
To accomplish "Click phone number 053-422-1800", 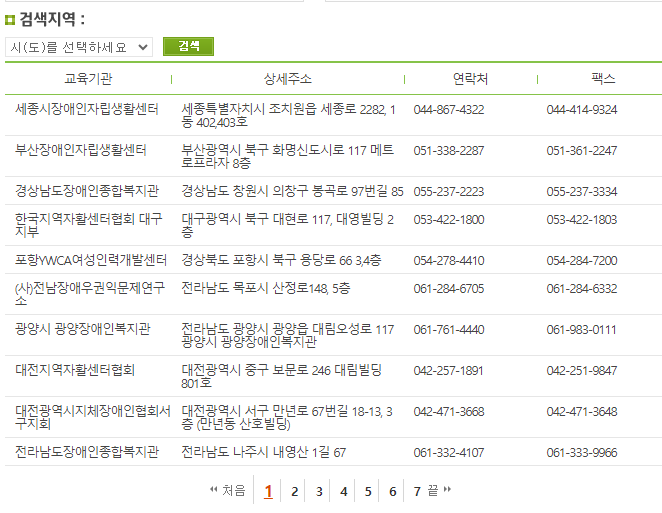I will pyautogui.click(x=449, y=220).
